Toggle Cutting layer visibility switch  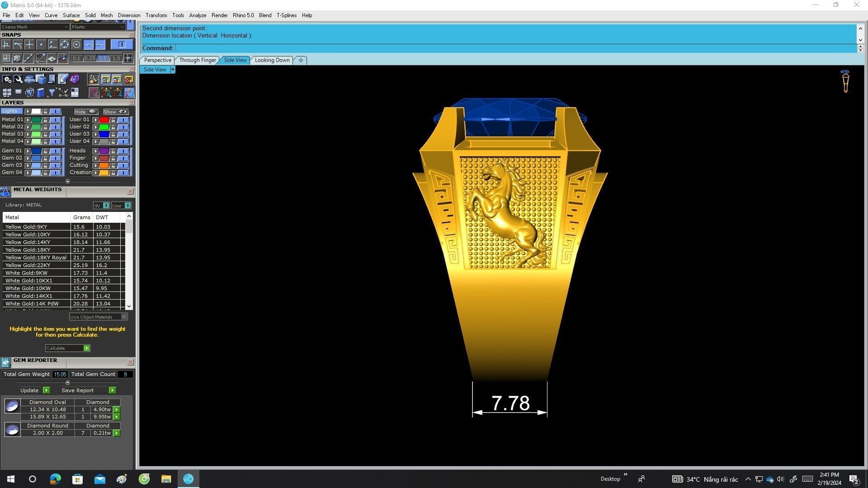click(123, 165)
